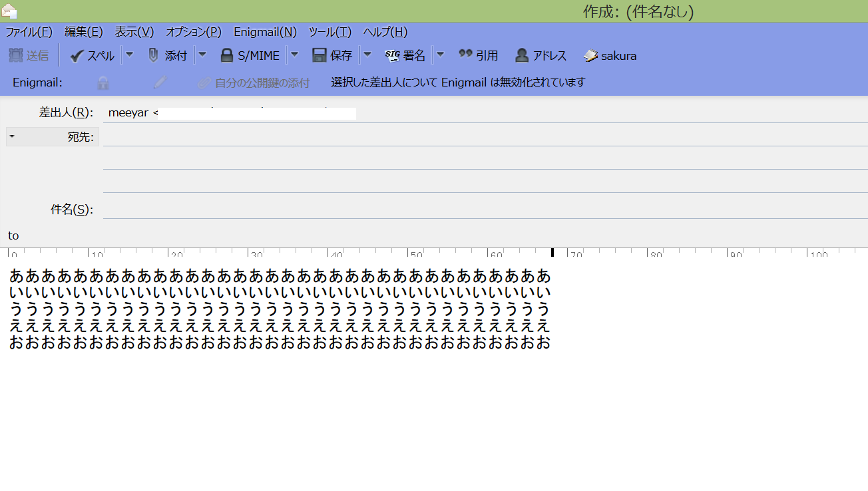Expand the スペル dropdown arrow
The height and width of the screenshot is (491, 868).
130,55
